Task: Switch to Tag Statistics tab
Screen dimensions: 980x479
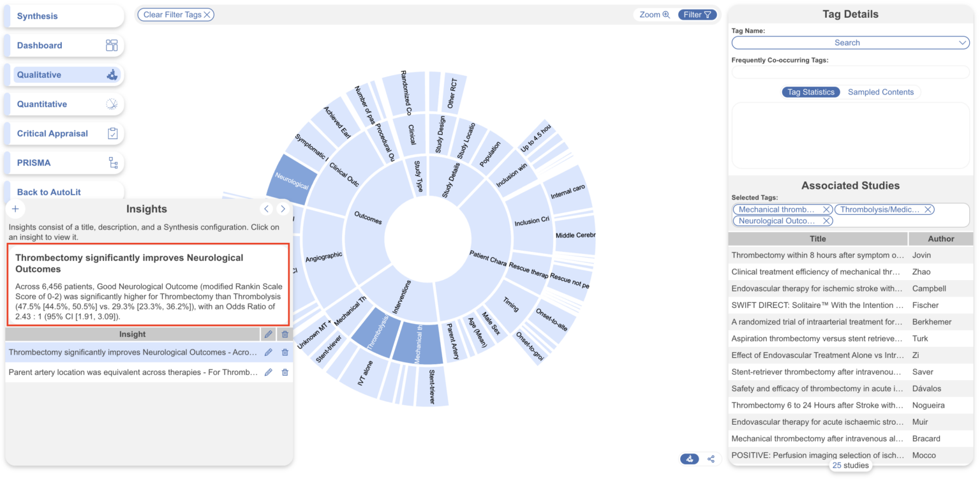Action: 810,92
